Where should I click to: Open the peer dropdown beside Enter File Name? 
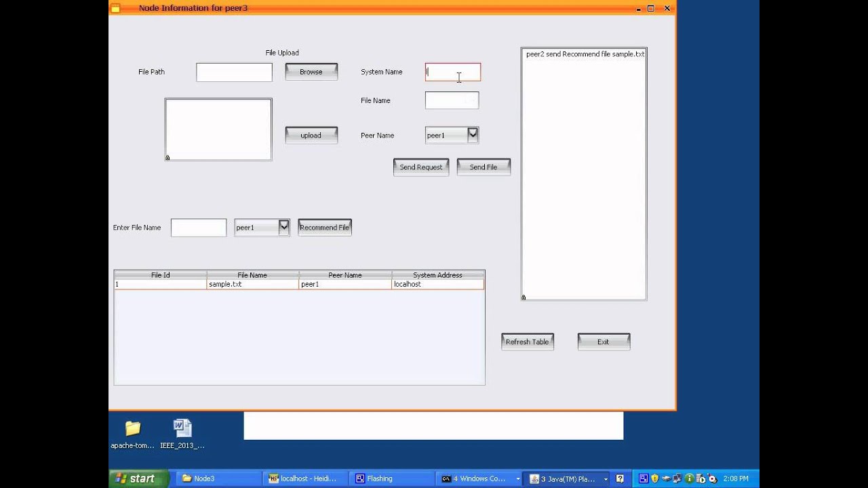click(262, 227)
